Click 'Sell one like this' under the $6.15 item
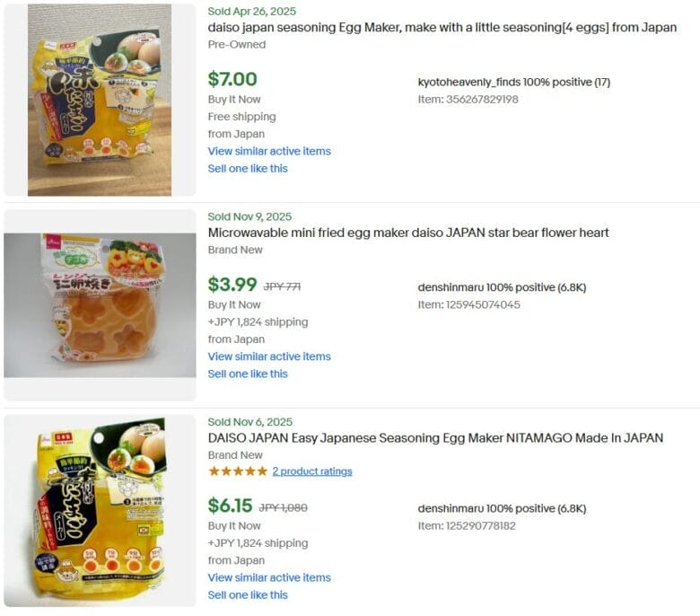 (x=248, y=594)
